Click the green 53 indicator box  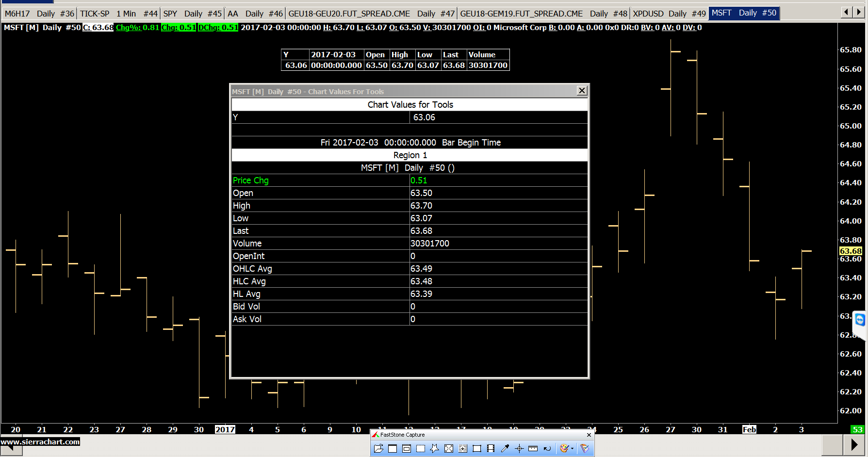pyautogui.click(x=857, y=429)
